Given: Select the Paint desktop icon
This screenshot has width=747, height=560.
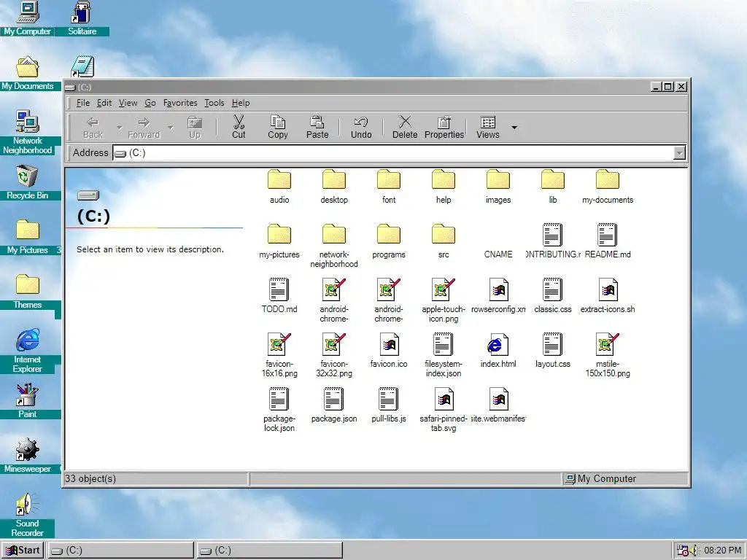Looking at the screenshot, I should coord(27,401).
